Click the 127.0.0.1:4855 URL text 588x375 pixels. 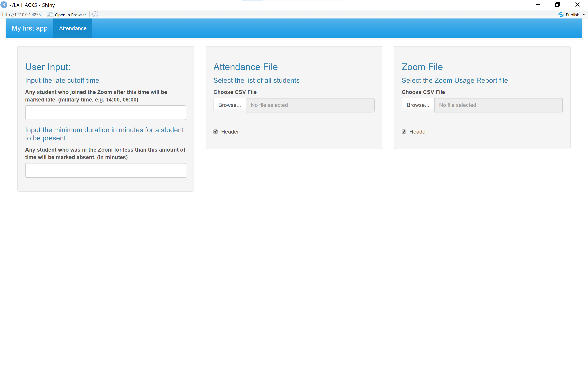tap(21, 15)
